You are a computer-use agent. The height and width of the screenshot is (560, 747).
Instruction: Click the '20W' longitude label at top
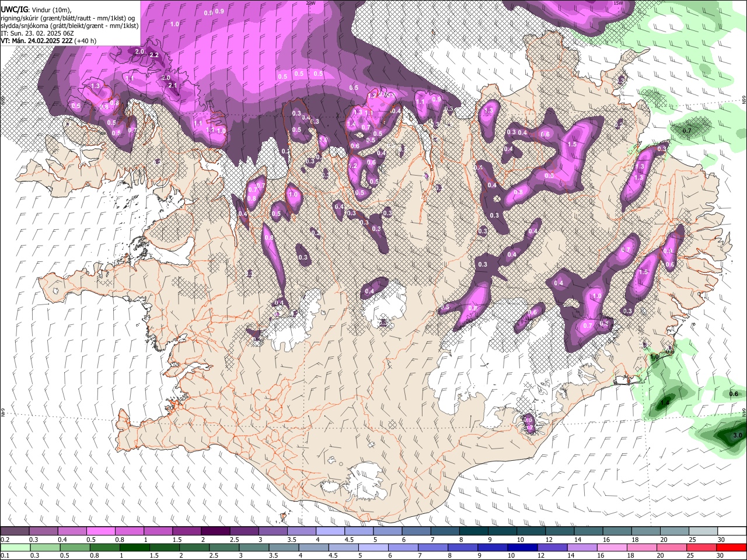point(311,3)
